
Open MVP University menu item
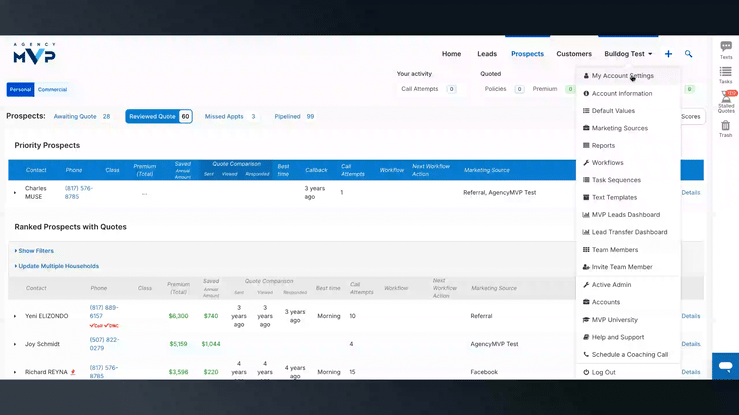pyautogui.click(x=614, y=320)
